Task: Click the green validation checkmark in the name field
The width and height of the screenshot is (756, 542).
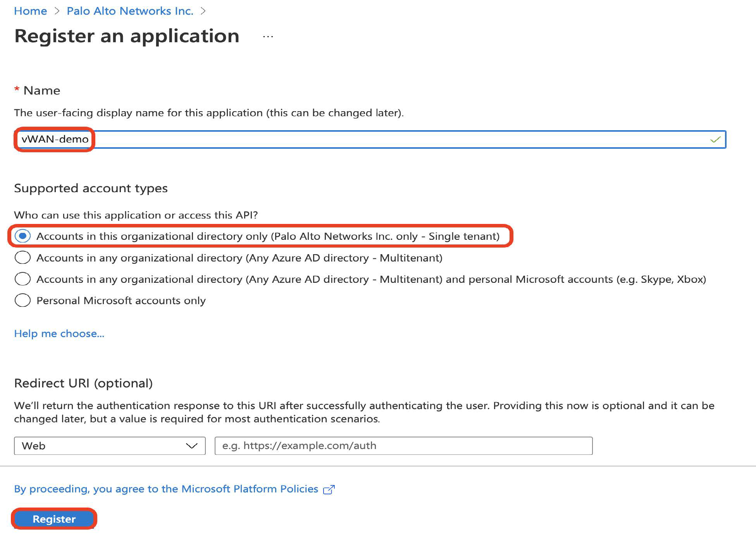Action: point(715,139)
